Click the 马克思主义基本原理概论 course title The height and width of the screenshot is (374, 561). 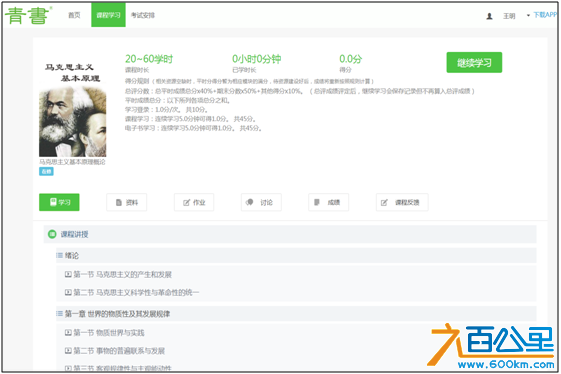pos(72,162)
